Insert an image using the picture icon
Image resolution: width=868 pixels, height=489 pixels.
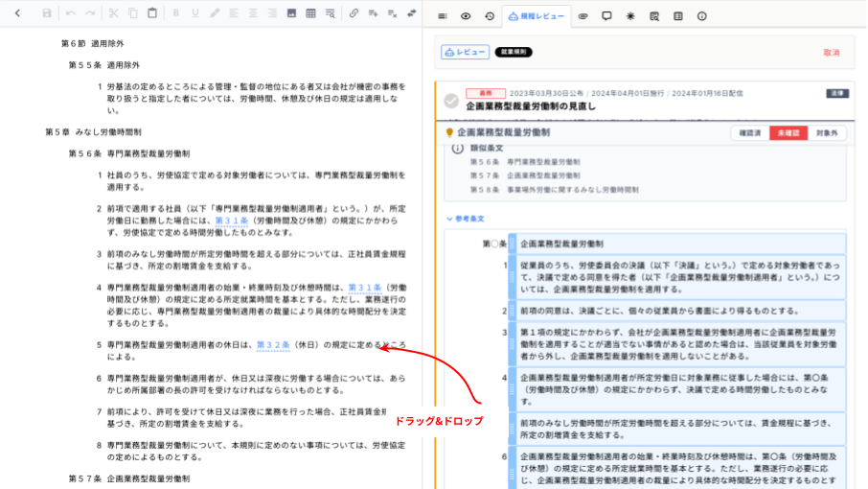291,13
